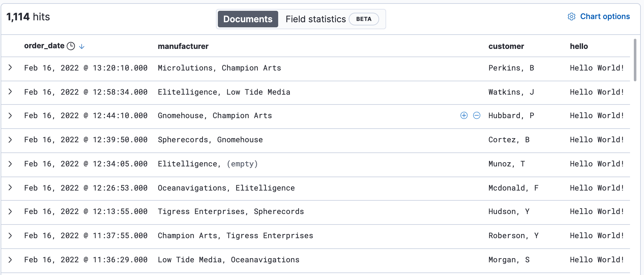
Task: Click the Chart options gear icon
Action: coord(571,17)
